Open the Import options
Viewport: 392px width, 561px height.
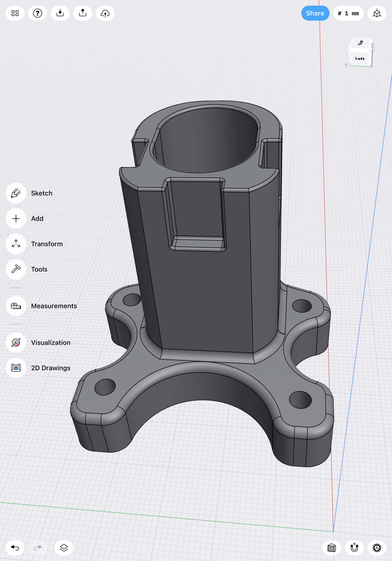click(x=60, y=13)
